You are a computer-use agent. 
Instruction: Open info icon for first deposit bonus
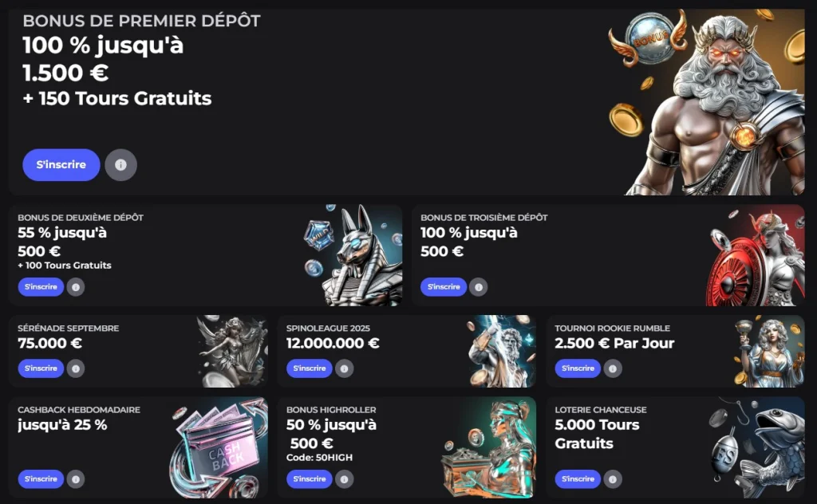tap(121, 165)
